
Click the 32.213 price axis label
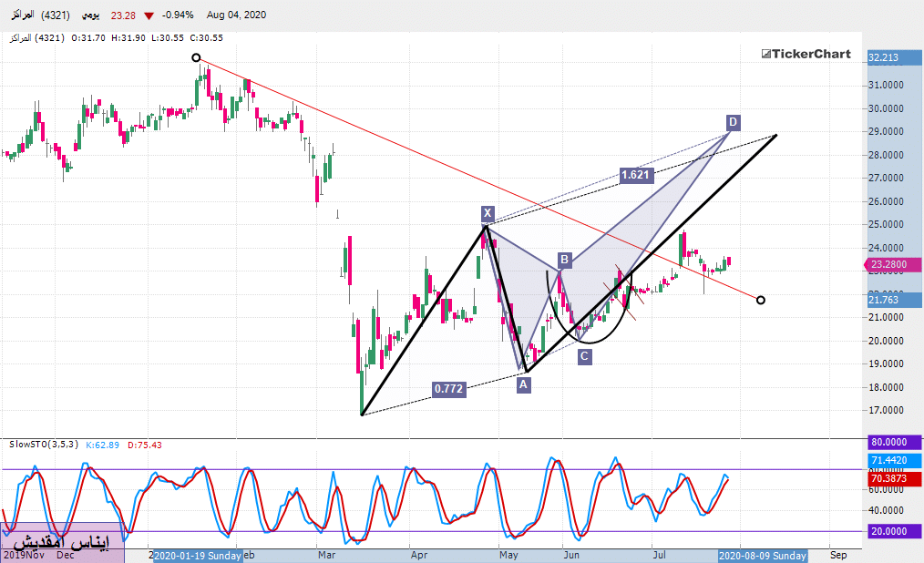886,57
